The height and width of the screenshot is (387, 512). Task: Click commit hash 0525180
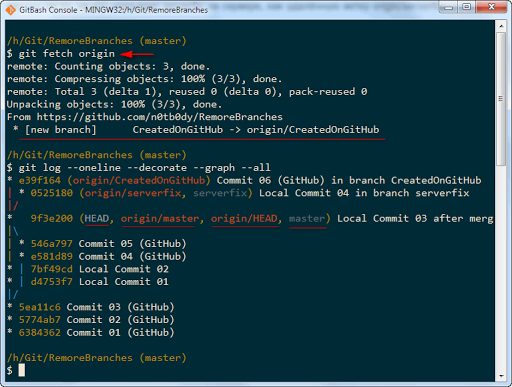(52, 193)
